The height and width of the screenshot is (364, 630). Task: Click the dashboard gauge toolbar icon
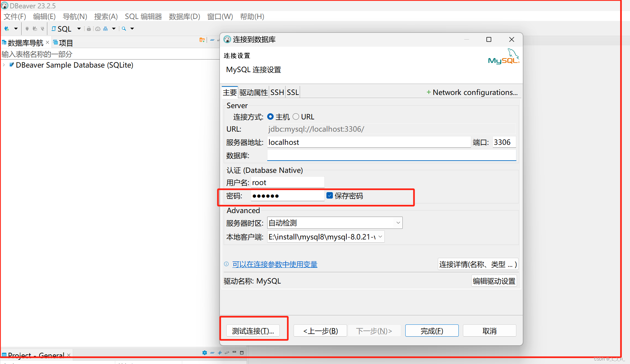[x=98, y=29]
